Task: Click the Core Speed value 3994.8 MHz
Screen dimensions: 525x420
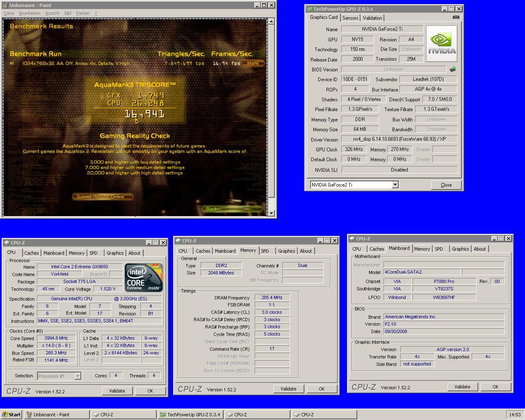Action: click(56, 338)
